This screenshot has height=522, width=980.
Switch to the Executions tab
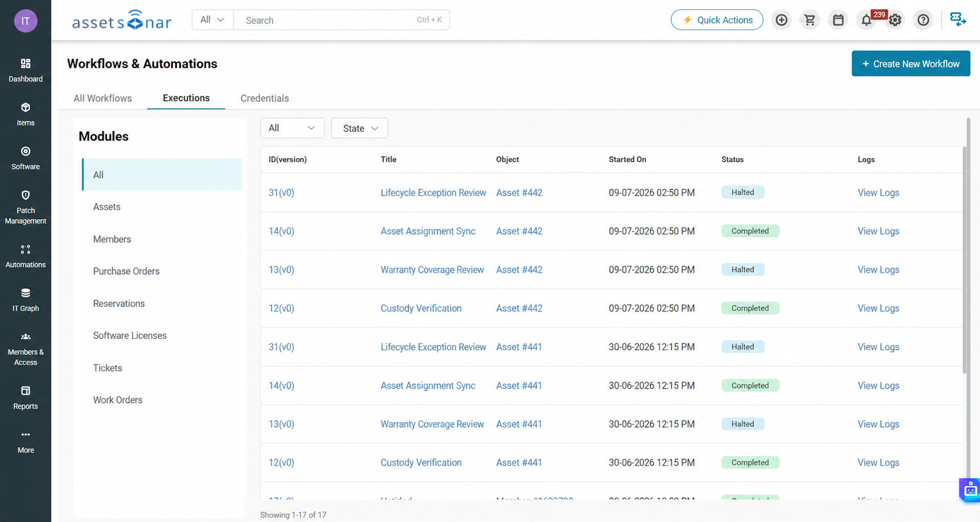pyautogui.click(x=186, y=98)
